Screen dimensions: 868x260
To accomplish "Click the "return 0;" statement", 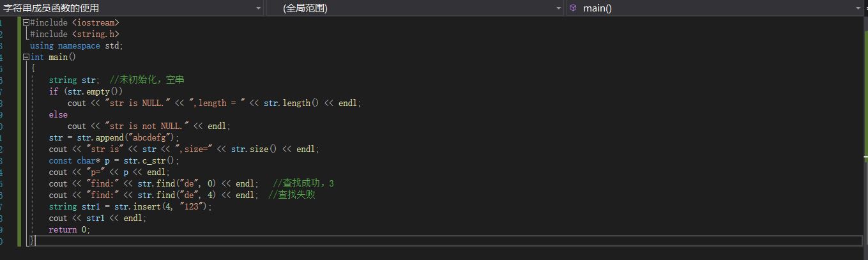I will (70, 229).
